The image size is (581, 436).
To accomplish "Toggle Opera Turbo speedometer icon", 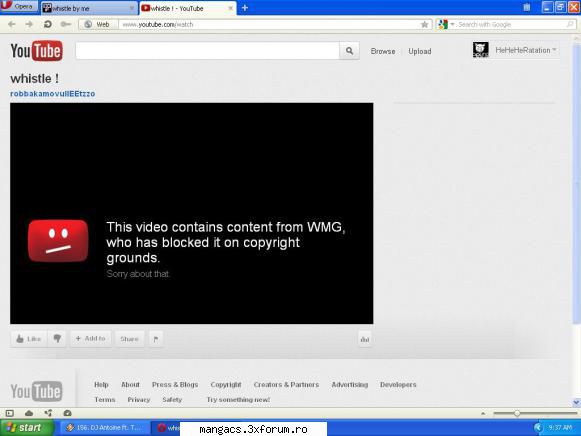I will pos(67,413).
